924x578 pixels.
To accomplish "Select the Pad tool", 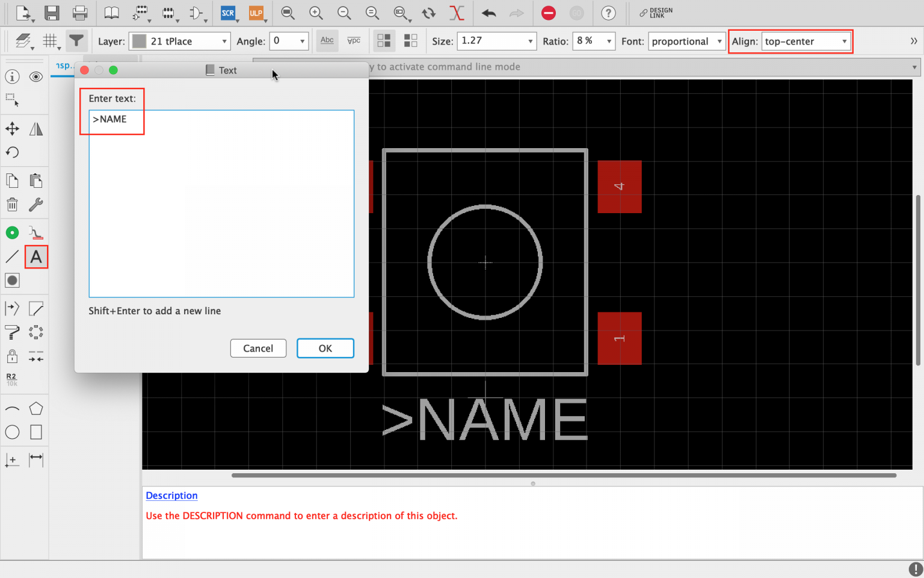I will point(12,232).
